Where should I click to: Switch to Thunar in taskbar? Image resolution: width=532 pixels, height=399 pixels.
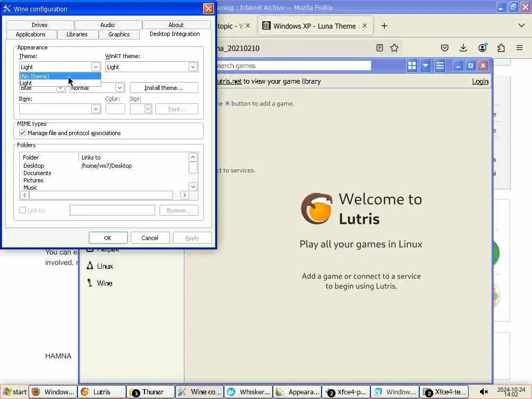click(150, 392)
